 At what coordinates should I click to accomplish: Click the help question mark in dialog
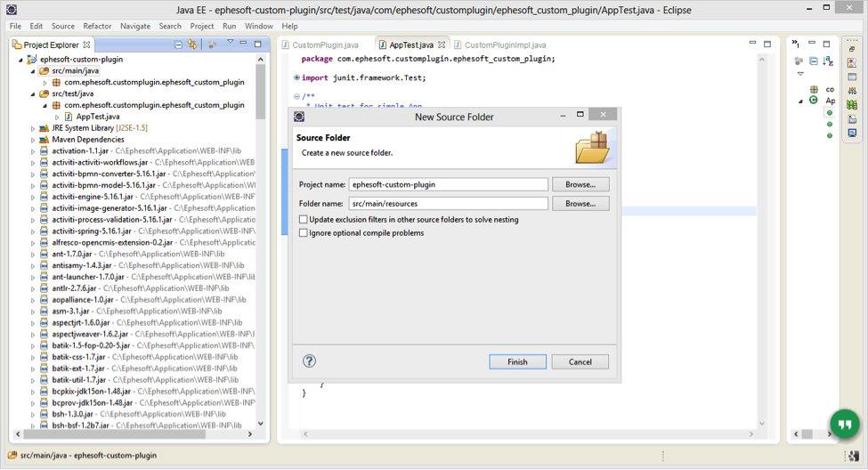point(310,361)
